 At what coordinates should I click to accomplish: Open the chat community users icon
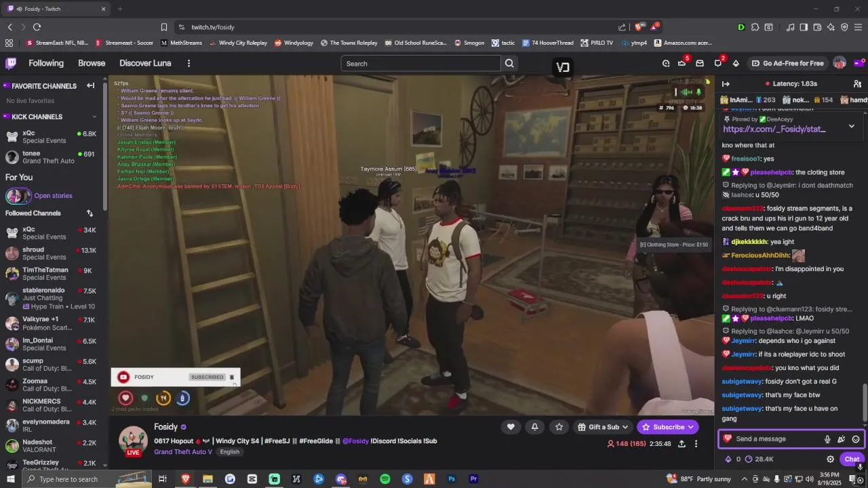click(857, 84)
